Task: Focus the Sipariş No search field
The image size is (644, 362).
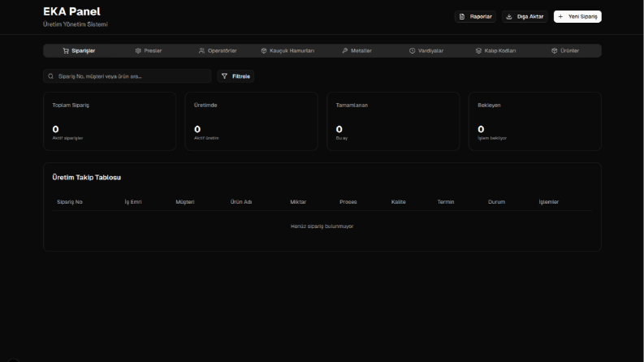Action: coord(128,76)
